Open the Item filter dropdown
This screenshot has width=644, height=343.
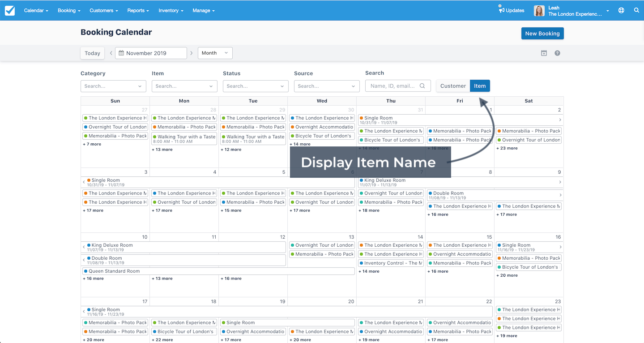pyautogui.click(x=184, y=86)
